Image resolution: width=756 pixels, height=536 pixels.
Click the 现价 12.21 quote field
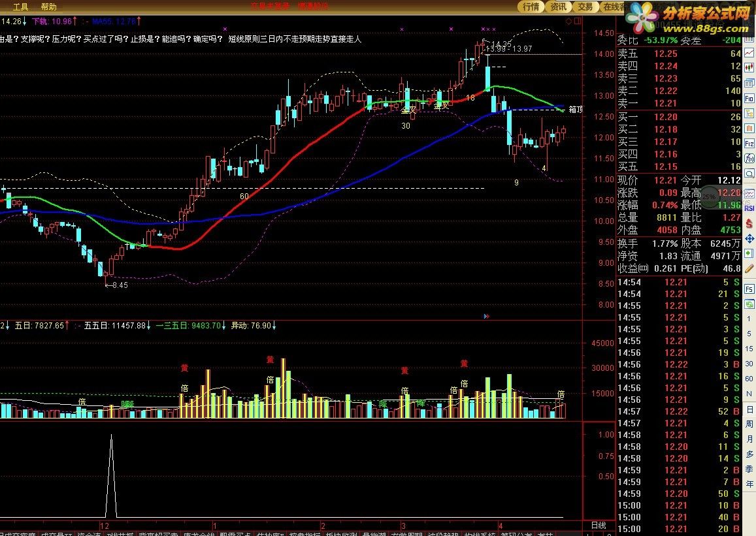pyautogui.click(x=648, y=180)
